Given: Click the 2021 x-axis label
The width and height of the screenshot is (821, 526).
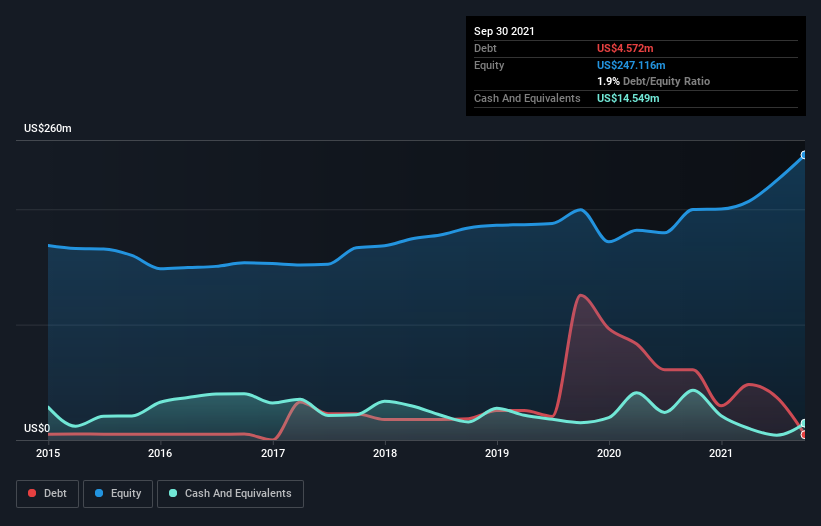Looking at the screenshot, I should 721,453.
